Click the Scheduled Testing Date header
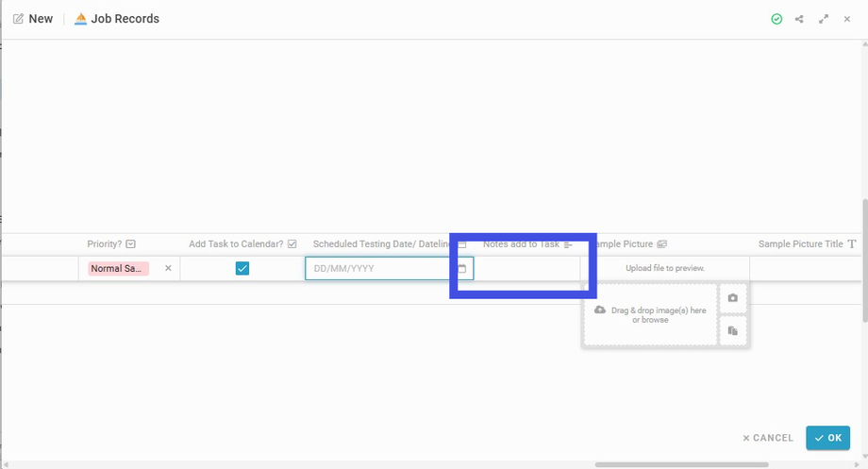 click(381, 244)
